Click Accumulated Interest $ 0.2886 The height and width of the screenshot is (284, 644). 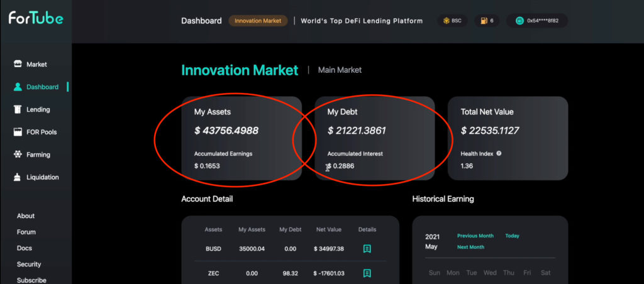(340, 166)
